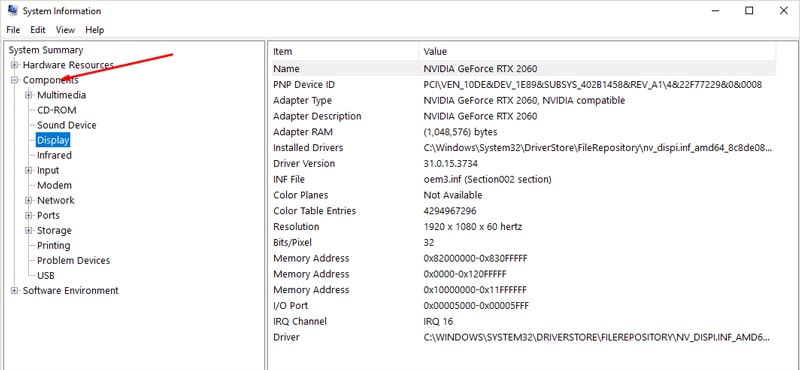Click value IRQ 16
The image size is (800, 370).
click(x=438, y=322)
